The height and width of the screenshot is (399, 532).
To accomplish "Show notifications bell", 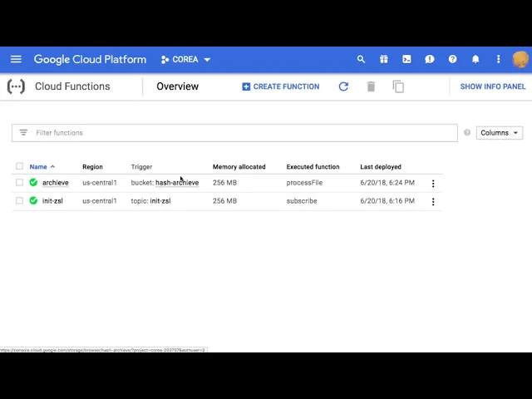I will coord(475,59).
